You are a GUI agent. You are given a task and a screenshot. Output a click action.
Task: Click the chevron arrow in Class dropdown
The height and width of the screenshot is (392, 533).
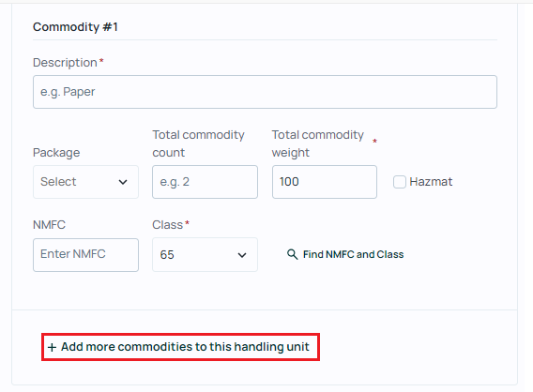pyautogui.click(x=242, y=255)
